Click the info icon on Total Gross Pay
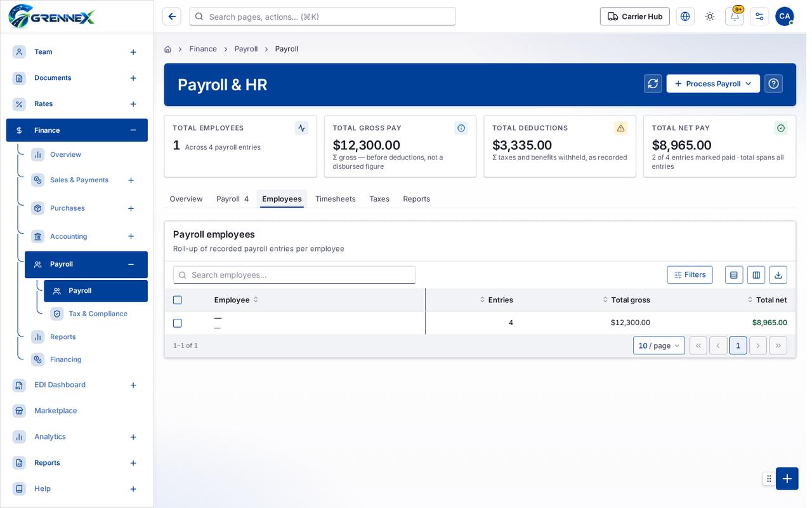This screenshot has width=812, height=508. tap(461, 128)
